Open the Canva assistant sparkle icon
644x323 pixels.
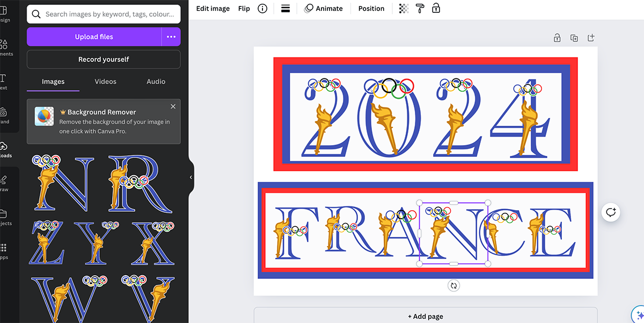click(x=638, y=316)
